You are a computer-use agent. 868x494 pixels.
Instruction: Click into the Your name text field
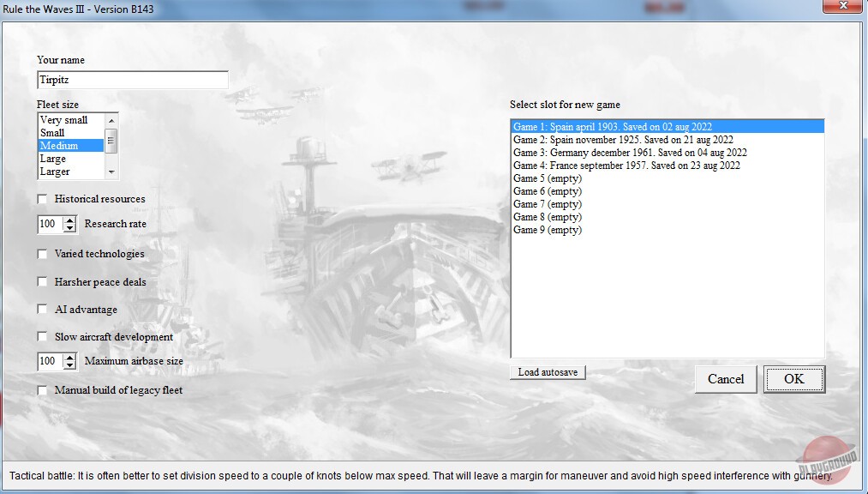[x=133, y=80]
